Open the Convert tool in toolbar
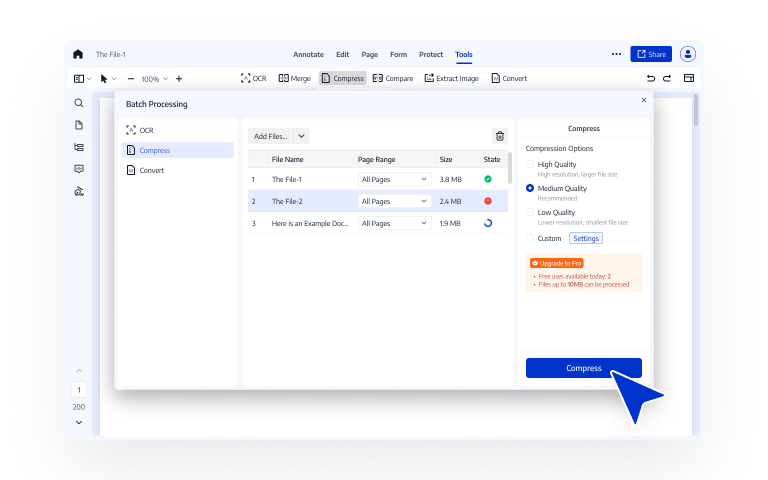The width and height of the screenshot is (768, 480). tap(509, 78)
